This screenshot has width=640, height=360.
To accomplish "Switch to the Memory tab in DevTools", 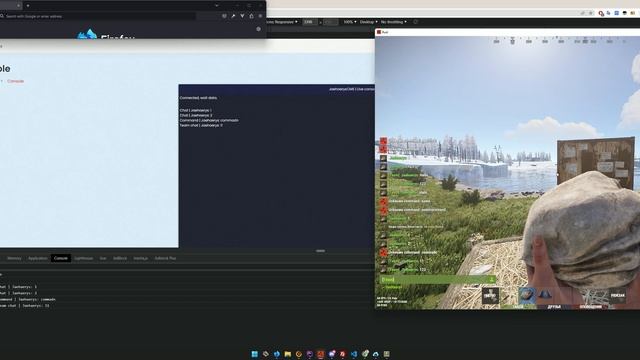I will point(14,258).
